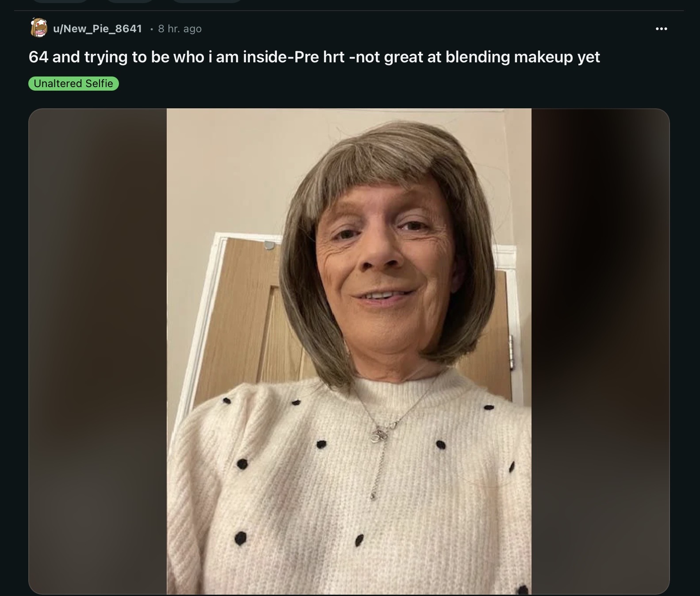Click the dot separator before the post timestamp

[151, 29]
